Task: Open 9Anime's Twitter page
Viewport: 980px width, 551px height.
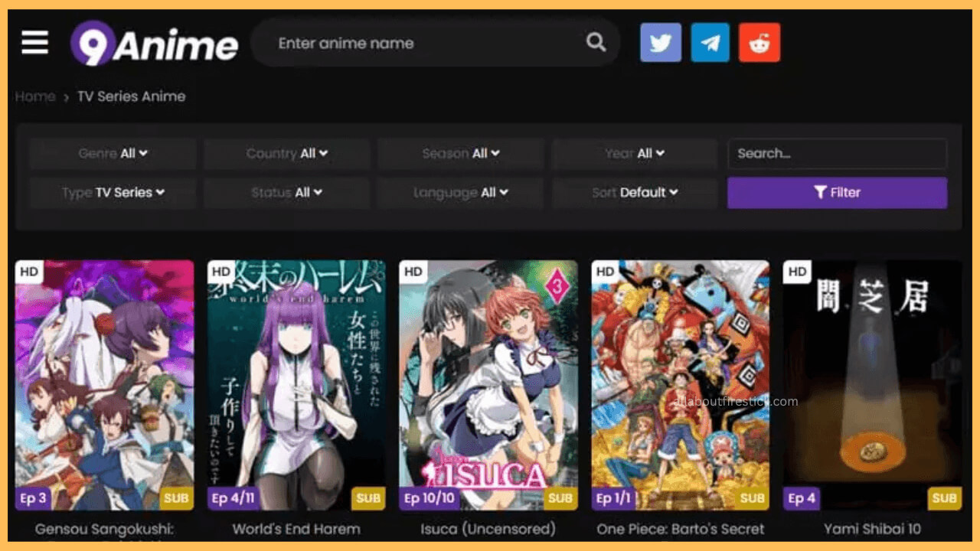Action: (660, 43)
